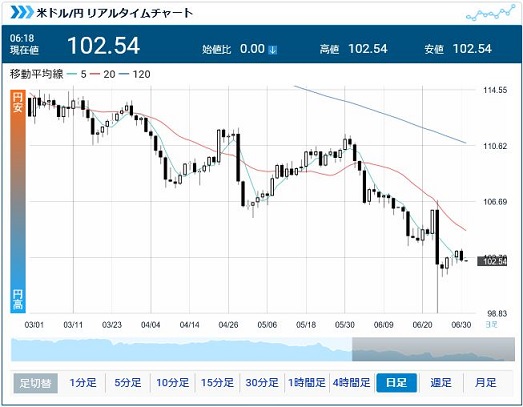Switch chart to 週足 weekly
The image size is (523, 407).
coord(441,383)
